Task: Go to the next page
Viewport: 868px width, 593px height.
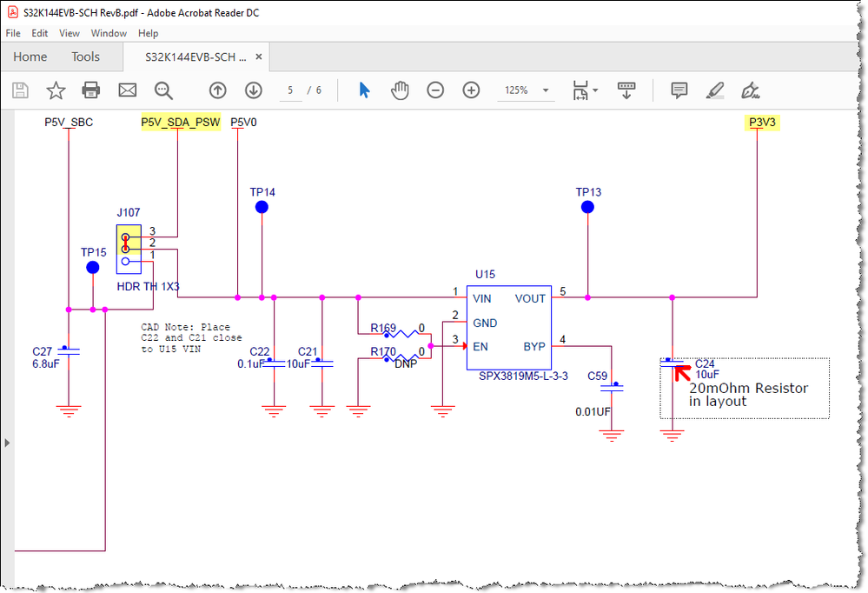Action: [252, 90]
